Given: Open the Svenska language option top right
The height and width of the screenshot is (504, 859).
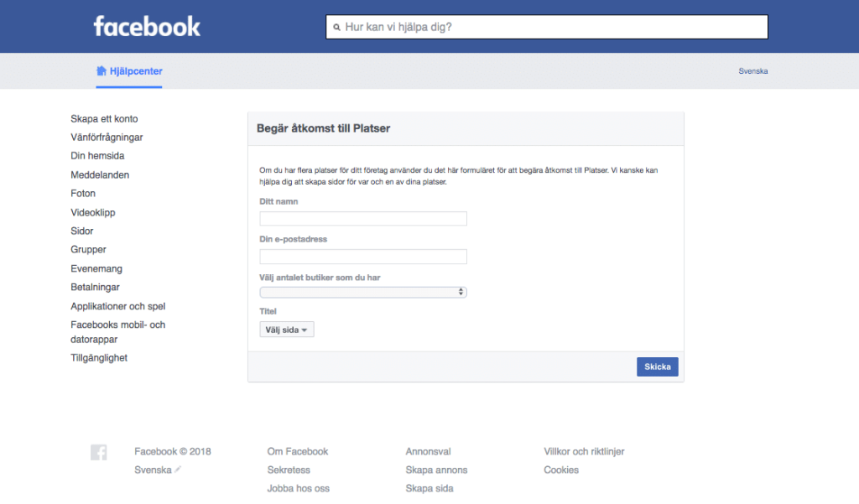Looking at the screenshot, I should click(x=752, y=71).
